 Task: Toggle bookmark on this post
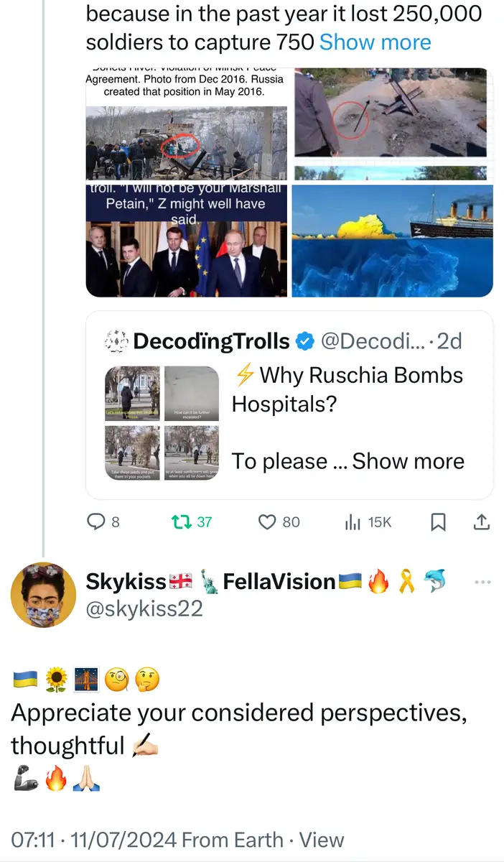(x=438, y=522)
